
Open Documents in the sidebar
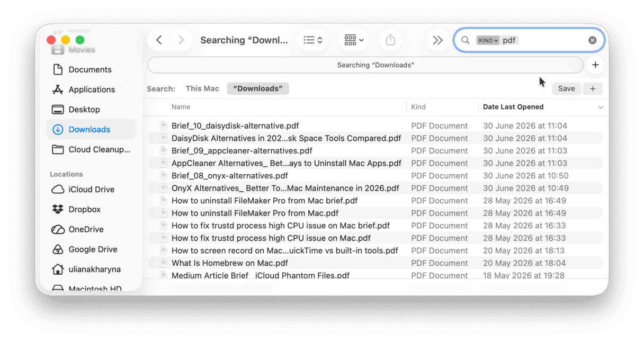coord(90,69)
